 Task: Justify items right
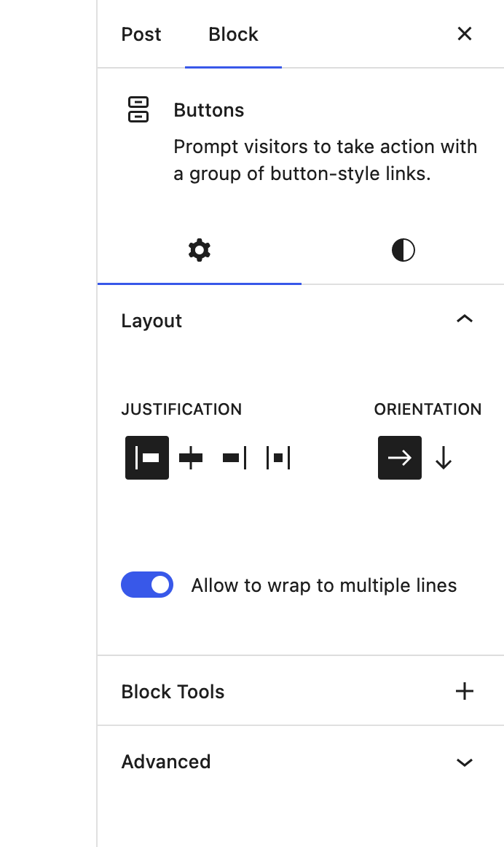pyautogui.click(x=235, y=458)
